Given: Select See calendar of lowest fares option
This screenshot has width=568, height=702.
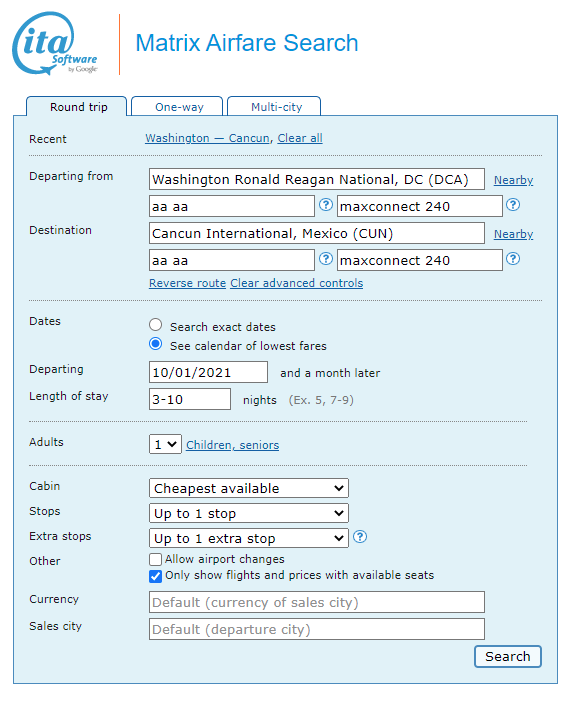Looking at the screenshot, I should (155, 344).
